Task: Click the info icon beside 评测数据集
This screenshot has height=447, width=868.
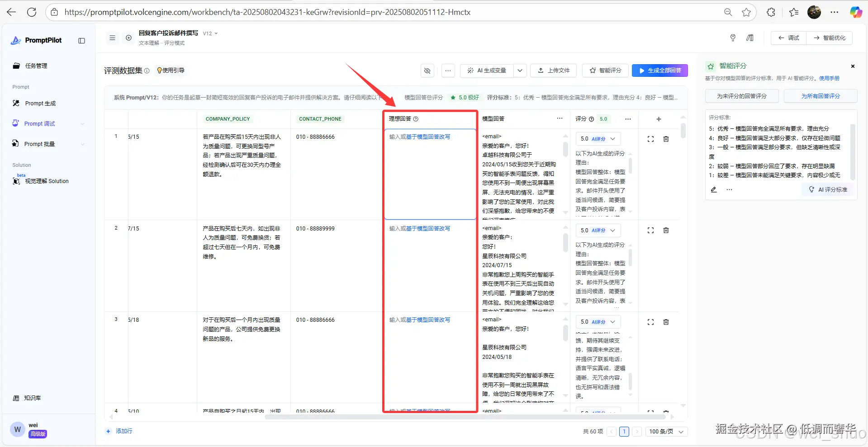Action: click(147, 71)
